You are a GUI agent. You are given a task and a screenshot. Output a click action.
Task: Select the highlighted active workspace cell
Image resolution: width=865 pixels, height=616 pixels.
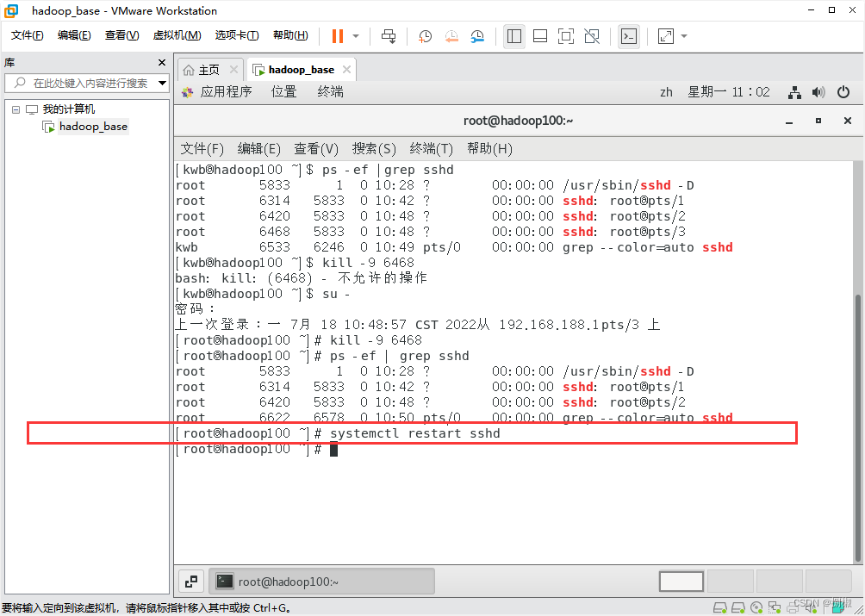pos(681,582)
